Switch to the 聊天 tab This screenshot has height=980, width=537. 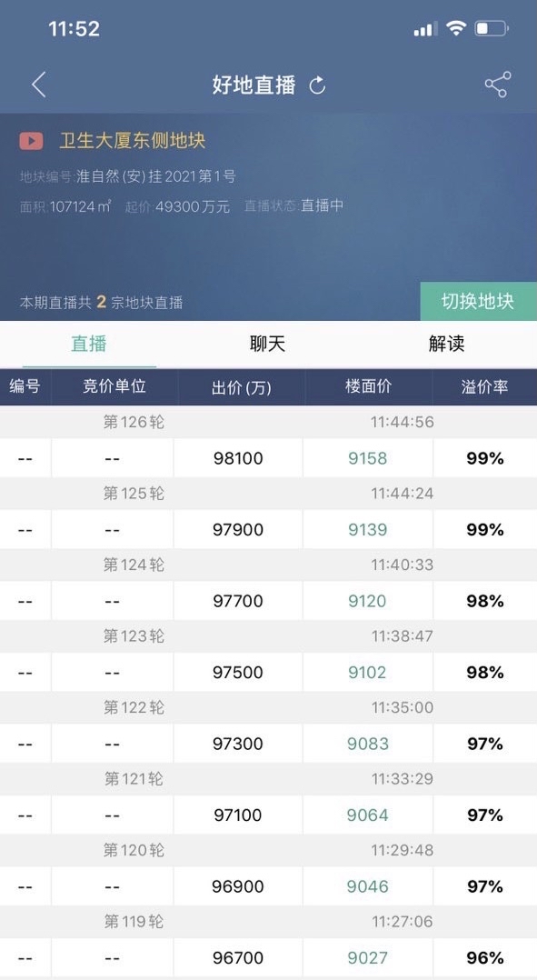(x=268, y=344)
